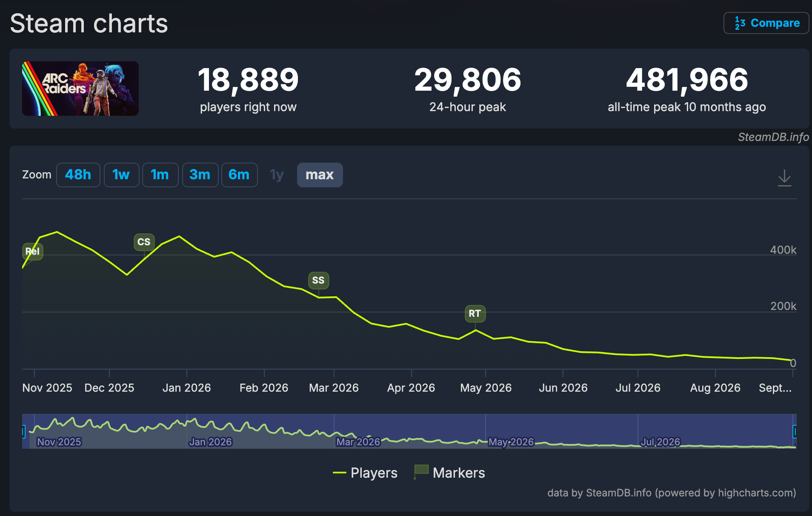Set chart zoom to 3m
The image size is (812, 516).
pos(200,175)
